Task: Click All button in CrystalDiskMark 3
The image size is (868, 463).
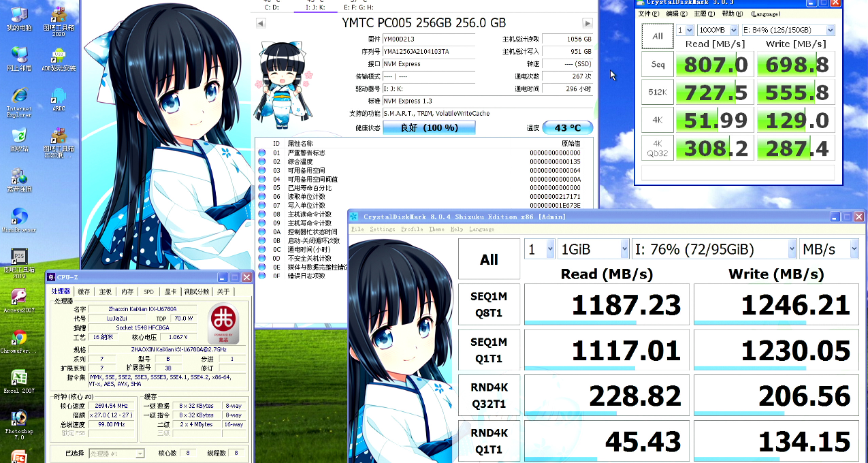Action: 658,36
